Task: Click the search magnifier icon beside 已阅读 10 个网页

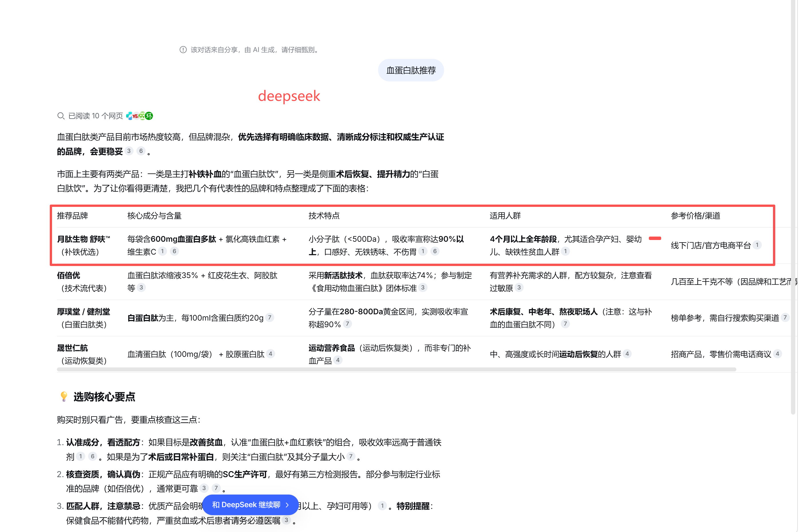Action: click(61, 116)
